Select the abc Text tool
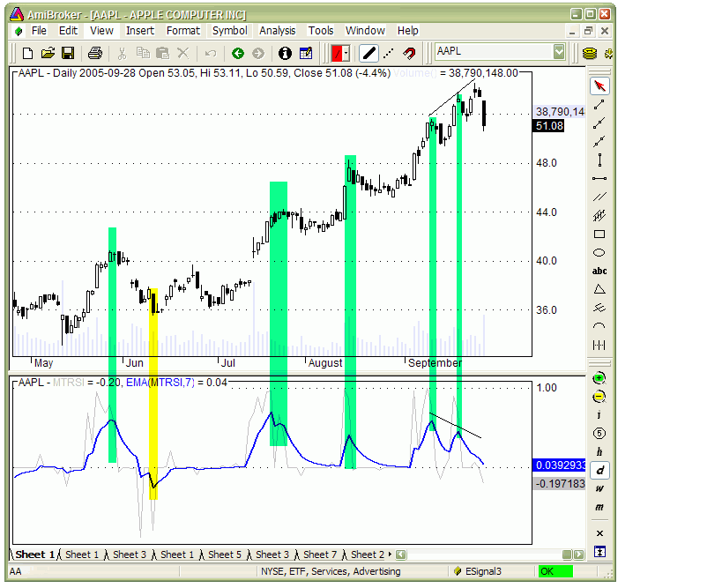Image resolution: width=722 pixels, height=588 pixels. point(599,271)
